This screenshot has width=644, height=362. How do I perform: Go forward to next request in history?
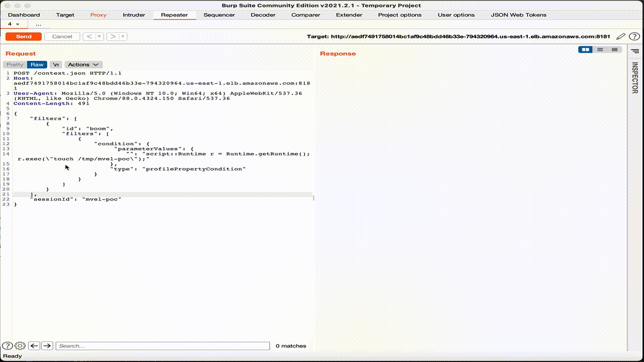point(113,37)
